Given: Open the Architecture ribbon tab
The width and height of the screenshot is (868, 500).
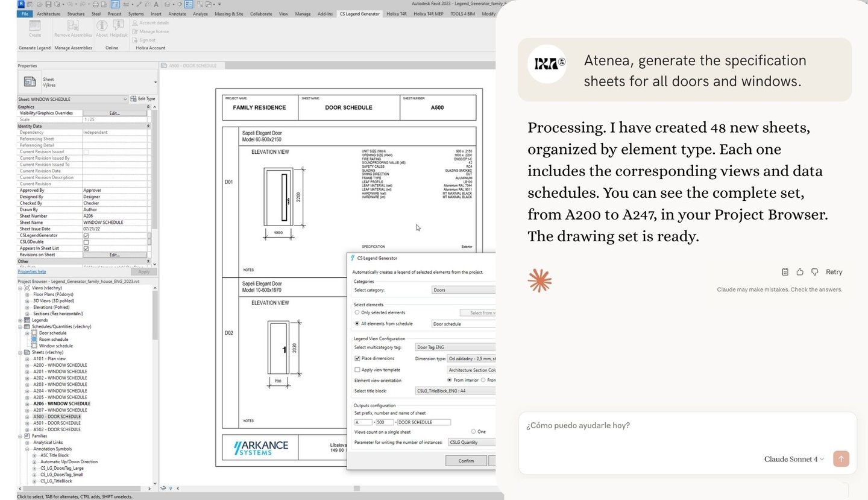Looking at the screenshot, I should (x=48, y=14).
